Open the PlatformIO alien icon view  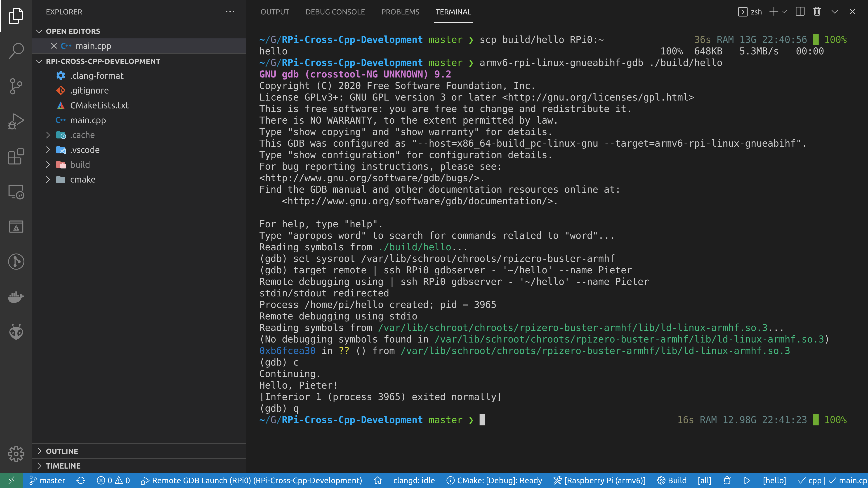click(x=16, y=332)
